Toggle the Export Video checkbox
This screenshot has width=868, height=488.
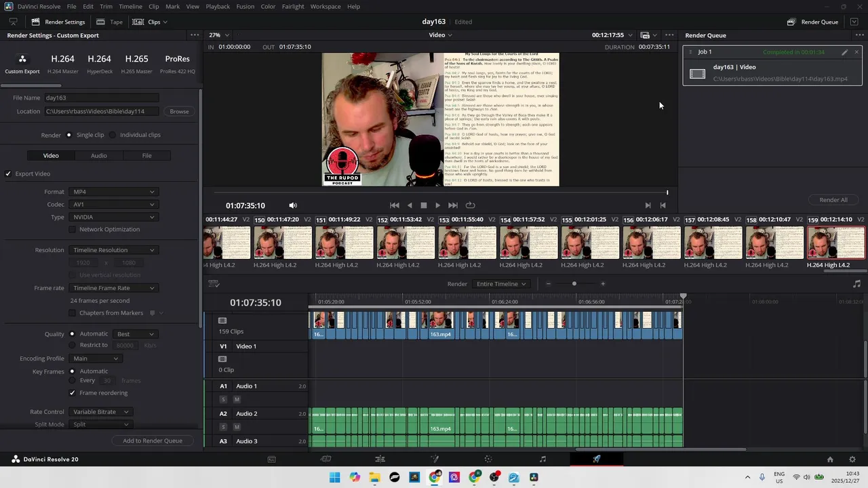[x=8, y=174]
